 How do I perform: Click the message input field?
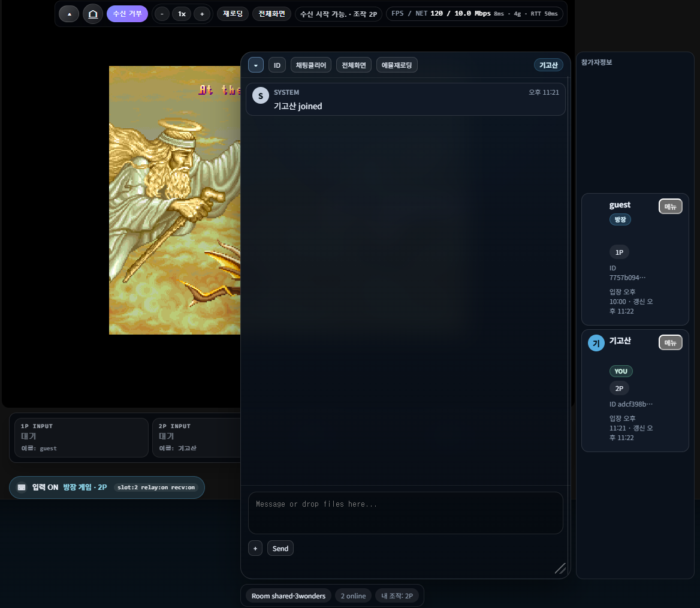(405, 513)
